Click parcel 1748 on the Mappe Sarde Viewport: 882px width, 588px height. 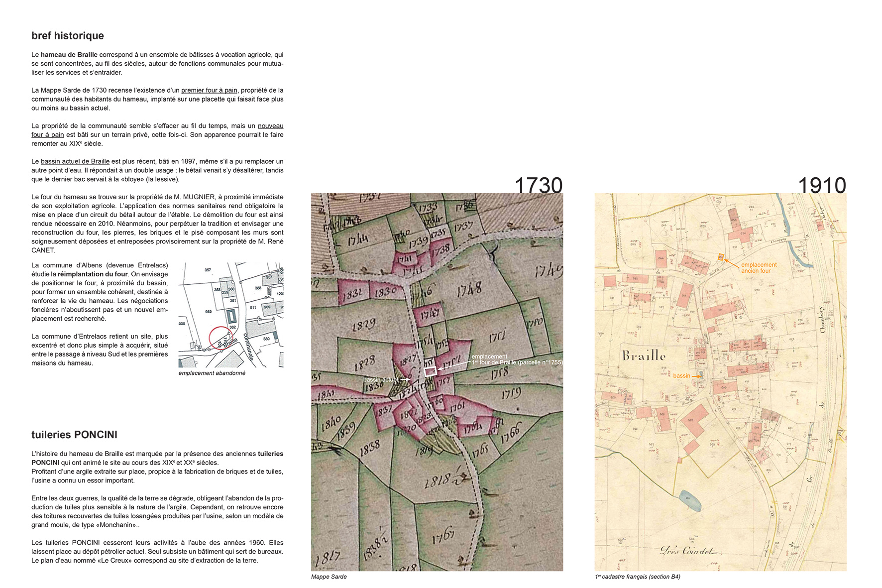[468, 289]
